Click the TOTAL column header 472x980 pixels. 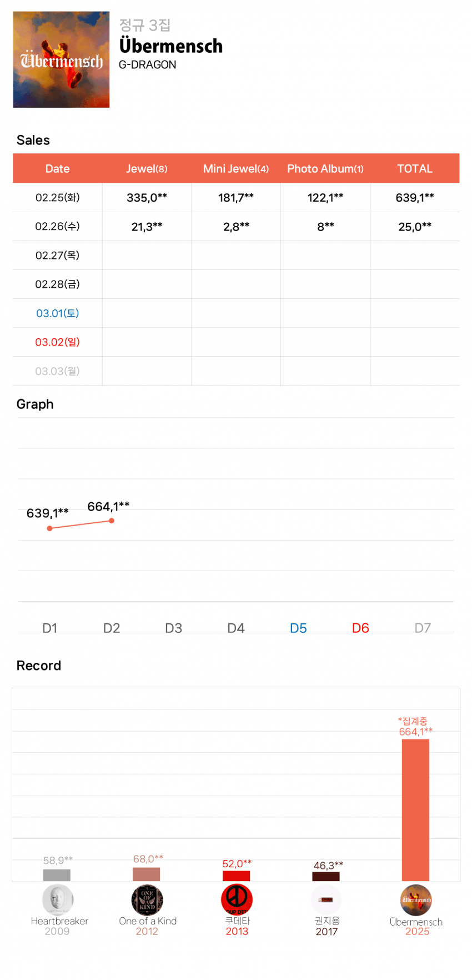415,168
